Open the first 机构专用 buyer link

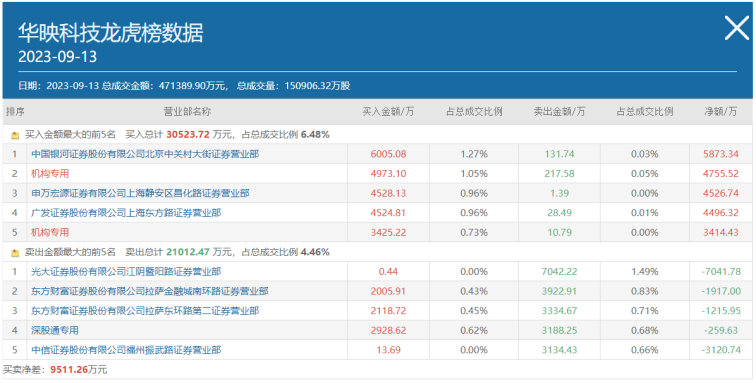pos(50,174)
